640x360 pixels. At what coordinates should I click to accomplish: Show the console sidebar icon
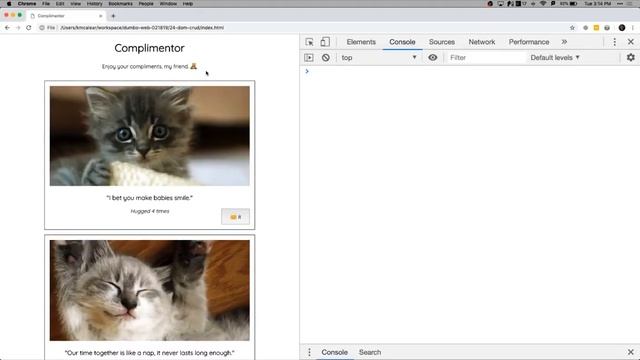point(309,58)
